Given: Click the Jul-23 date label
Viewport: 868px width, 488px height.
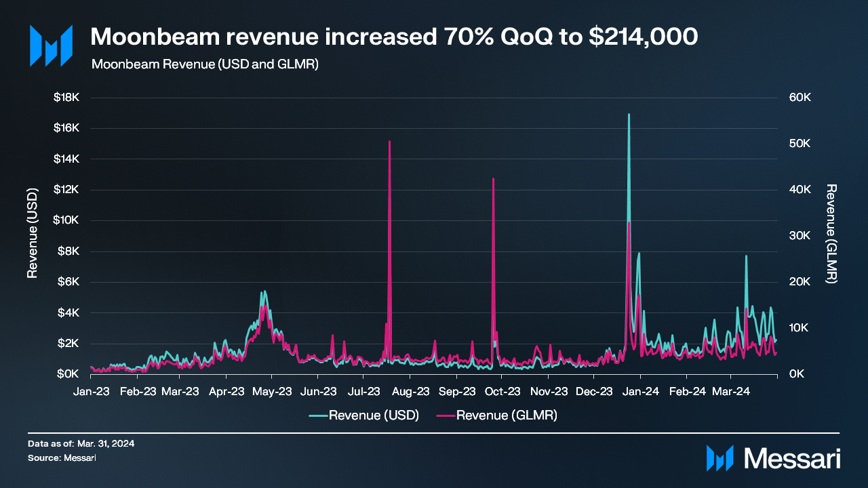Looking at the screenshot, I should 363,392.
